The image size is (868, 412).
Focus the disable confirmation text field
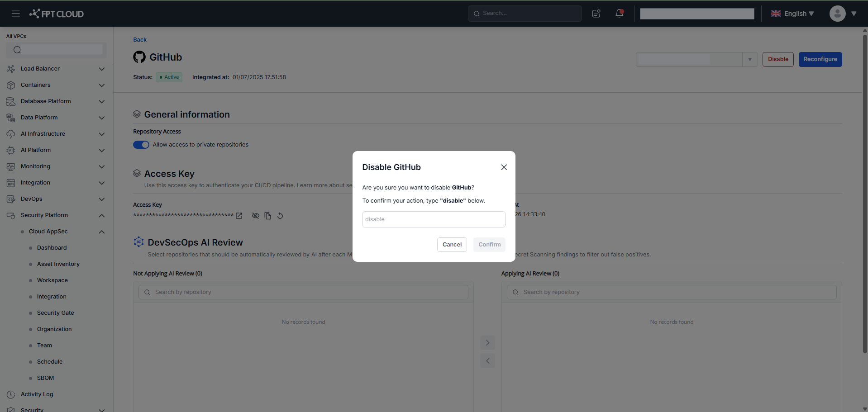pyautogui.click(x=434, y=219)
